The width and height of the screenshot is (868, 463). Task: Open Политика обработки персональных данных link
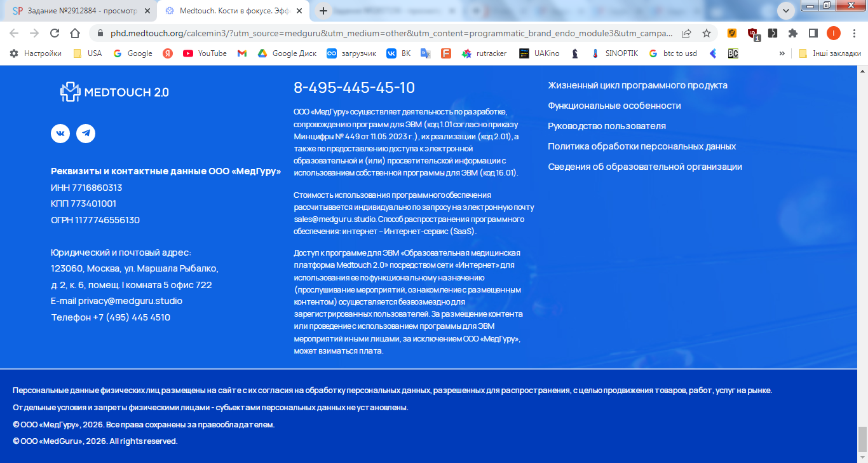pos(642,146)
